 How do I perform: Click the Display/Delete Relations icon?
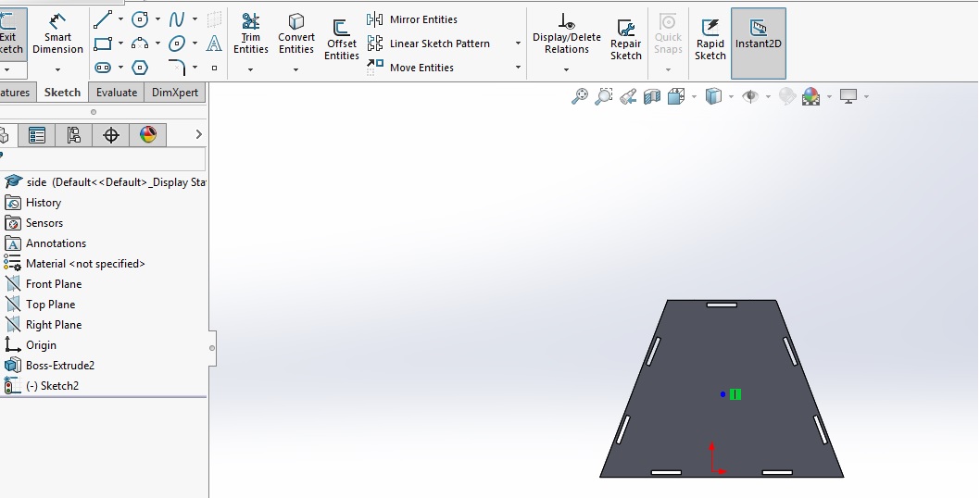pos(566,34)
